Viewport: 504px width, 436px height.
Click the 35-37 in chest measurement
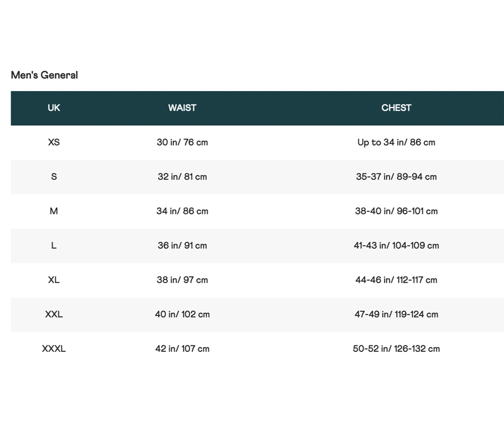396,177
